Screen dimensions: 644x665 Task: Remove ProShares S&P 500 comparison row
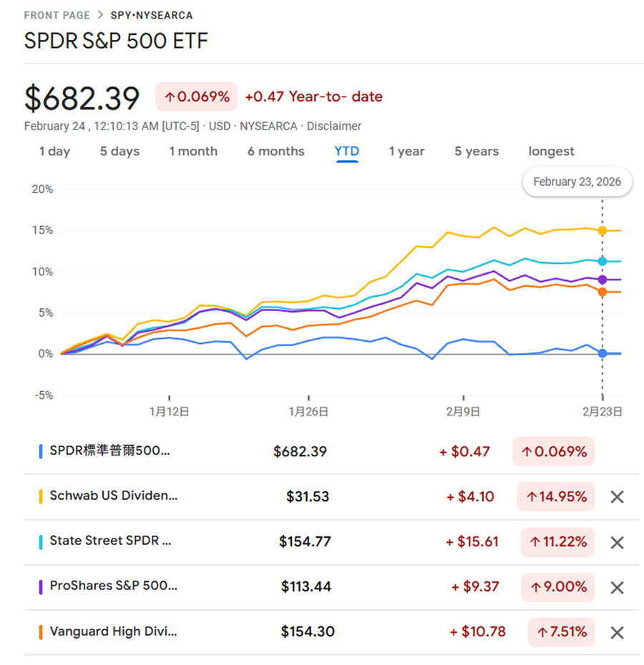[617, 588]
